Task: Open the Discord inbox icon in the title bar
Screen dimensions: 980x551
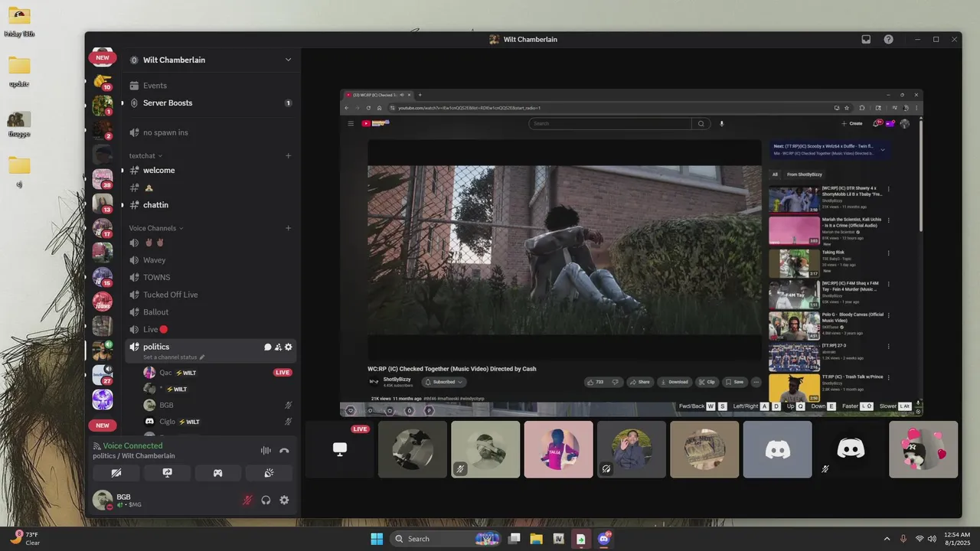Action: click(x=866, y=39)
